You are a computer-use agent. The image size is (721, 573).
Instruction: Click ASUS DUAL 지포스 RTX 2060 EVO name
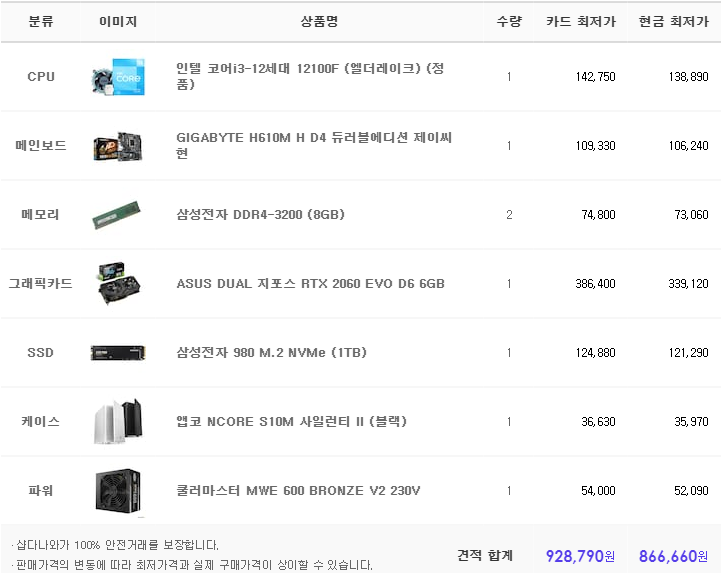(x=310, y=284)
